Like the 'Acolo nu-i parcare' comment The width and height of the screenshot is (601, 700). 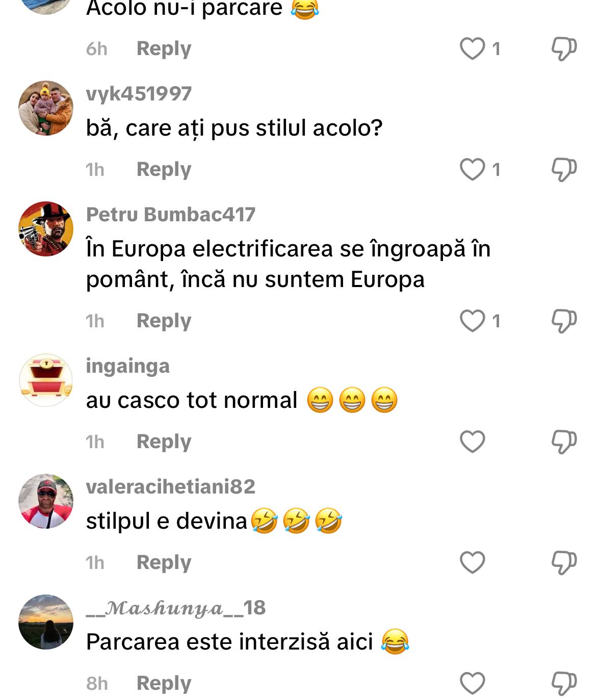pyautogui.click(x=473, y=49)
